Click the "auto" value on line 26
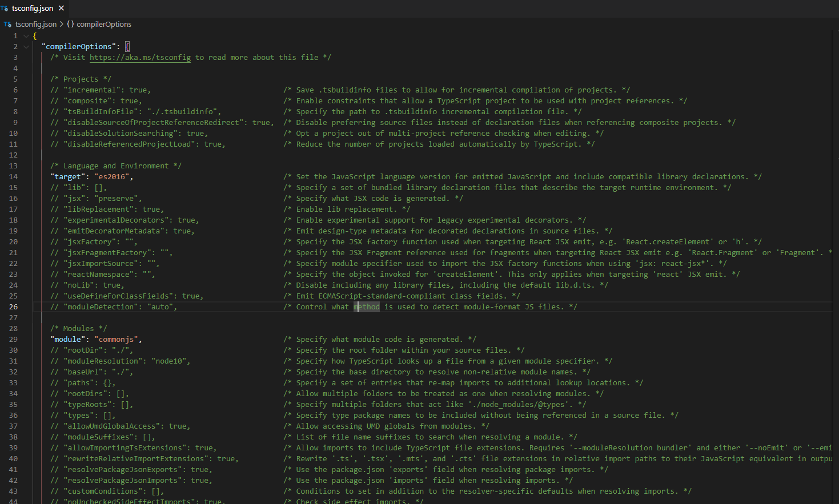 (160, 307)
